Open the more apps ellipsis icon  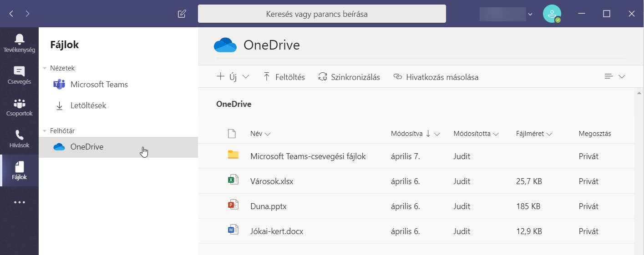[x=19, y=203]
